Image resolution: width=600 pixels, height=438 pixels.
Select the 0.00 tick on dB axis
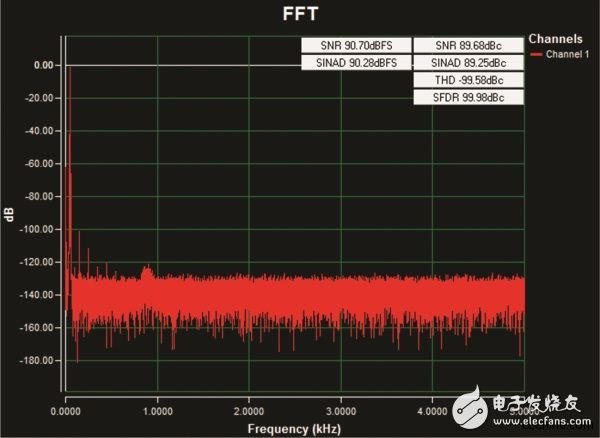[43, 65]
